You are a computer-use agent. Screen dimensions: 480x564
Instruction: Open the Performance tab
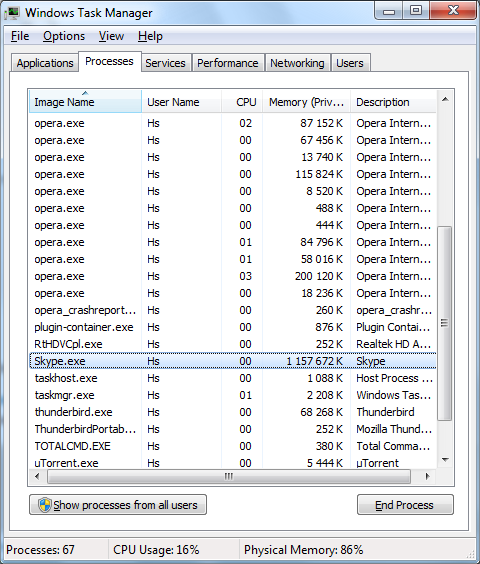click(x=228, y=63)
